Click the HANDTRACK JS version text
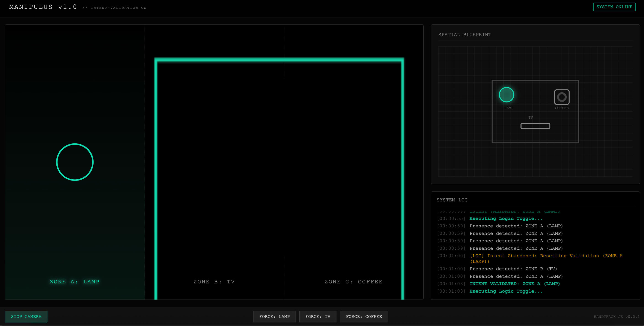This screenshot has width=644, height=326. pos(616,317)
